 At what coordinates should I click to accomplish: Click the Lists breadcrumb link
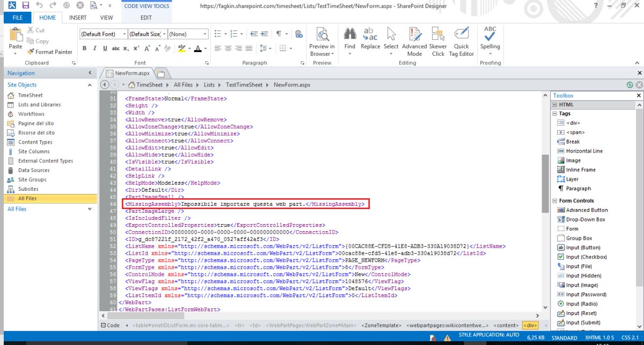point(209,85)
